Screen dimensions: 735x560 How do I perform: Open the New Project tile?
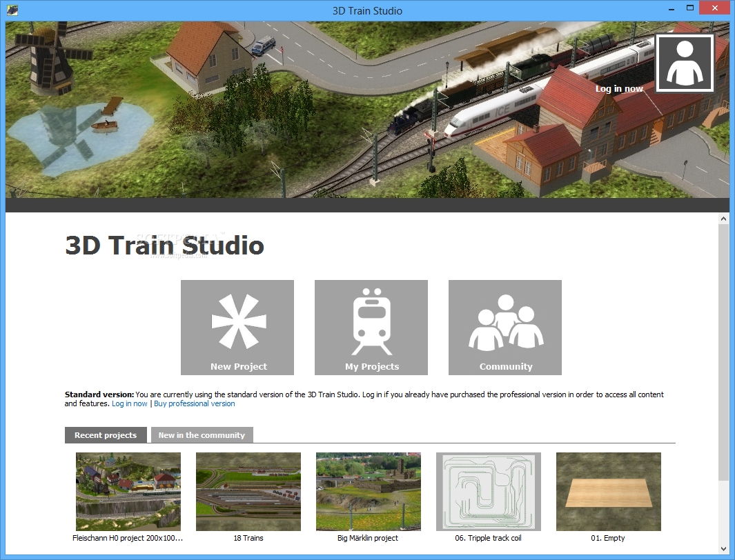(237, 328)
